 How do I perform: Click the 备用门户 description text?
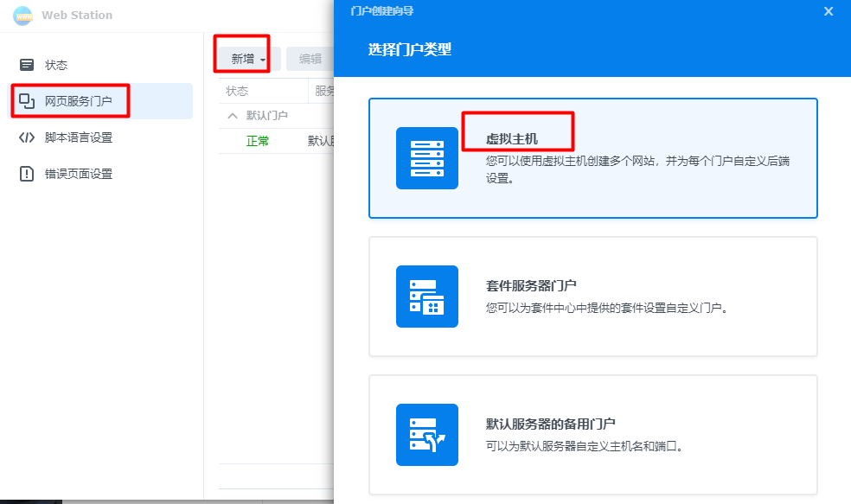pos(584,446)
